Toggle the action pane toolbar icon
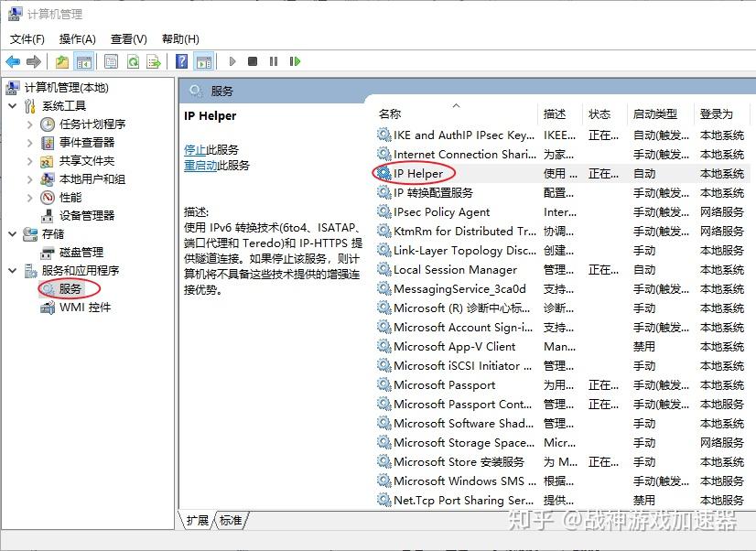 (204, 61)
